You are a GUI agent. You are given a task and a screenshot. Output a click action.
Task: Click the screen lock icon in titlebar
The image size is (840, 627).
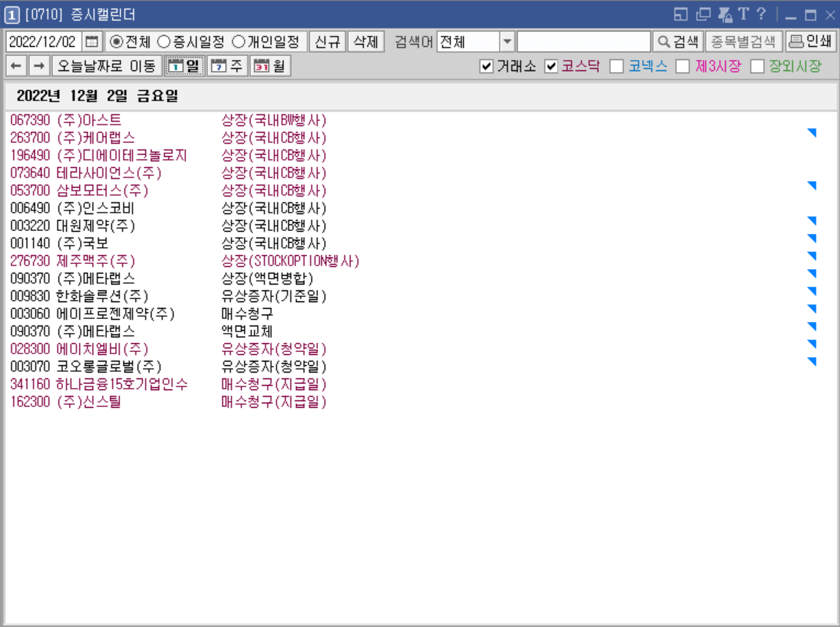coord(723,12)
